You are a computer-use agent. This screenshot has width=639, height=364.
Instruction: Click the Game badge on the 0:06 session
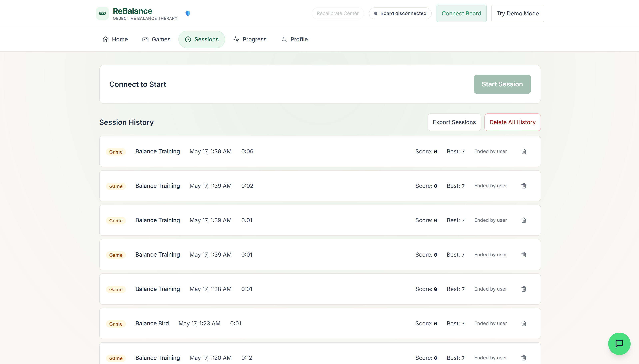click(x=116, y=152)
